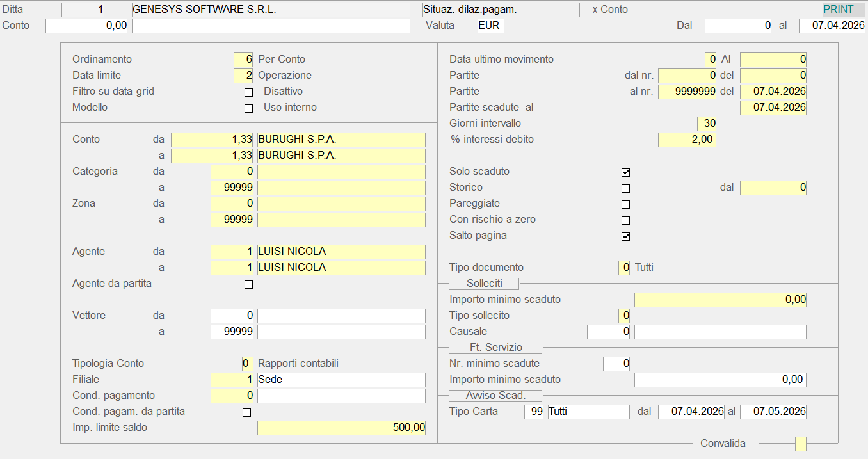Focus the % interessi debito field

tap(687, 140)
